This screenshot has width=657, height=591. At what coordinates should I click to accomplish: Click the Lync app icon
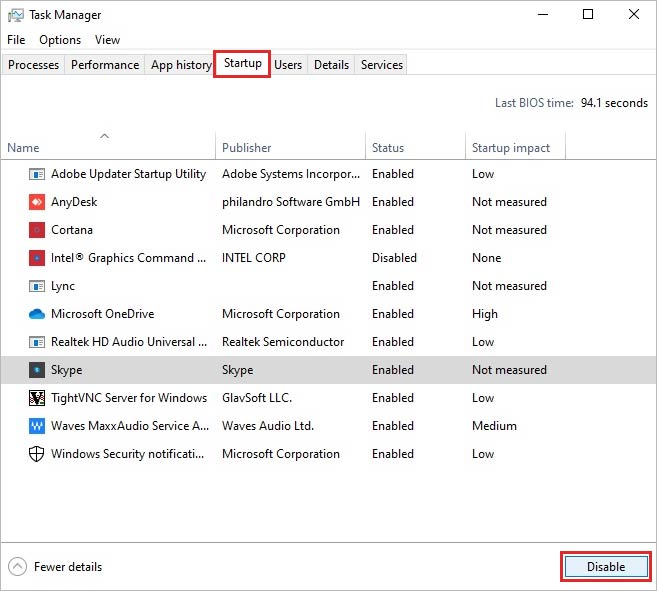click(x=37, y=286)
